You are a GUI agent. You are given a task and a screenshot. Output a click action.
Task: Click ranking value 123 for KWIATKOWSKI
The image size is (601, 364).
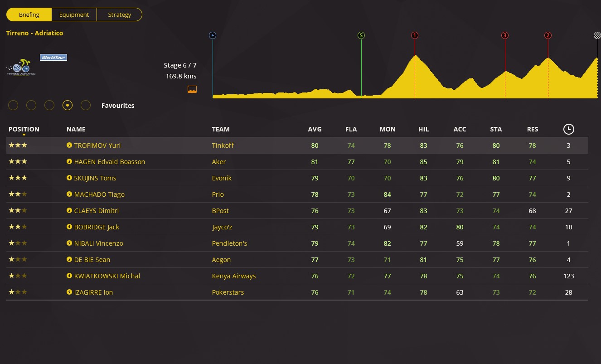coord(568,276)
